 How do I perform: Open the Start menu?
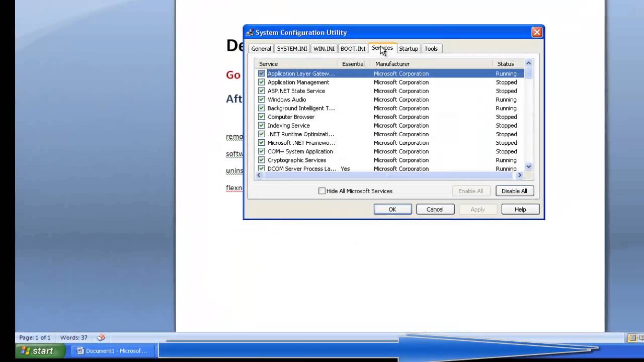click(x=39, y=351)
